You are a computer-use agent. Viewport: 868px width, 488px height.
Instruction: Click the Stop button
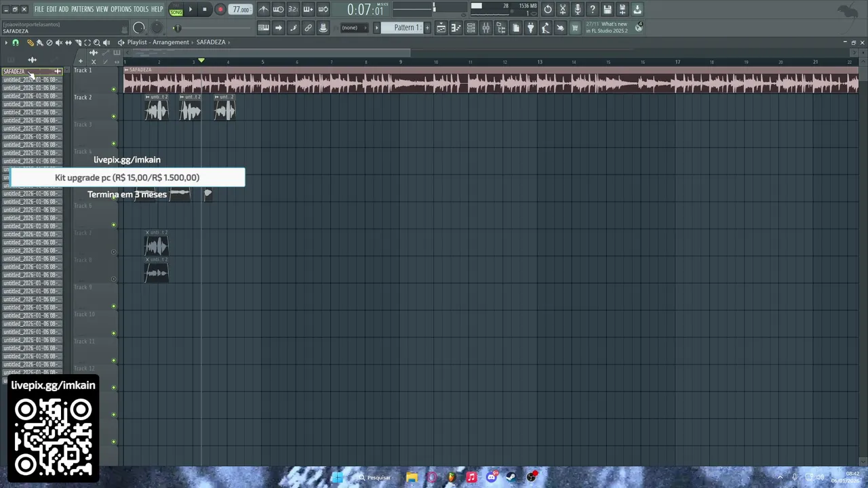tap(205, 9)
